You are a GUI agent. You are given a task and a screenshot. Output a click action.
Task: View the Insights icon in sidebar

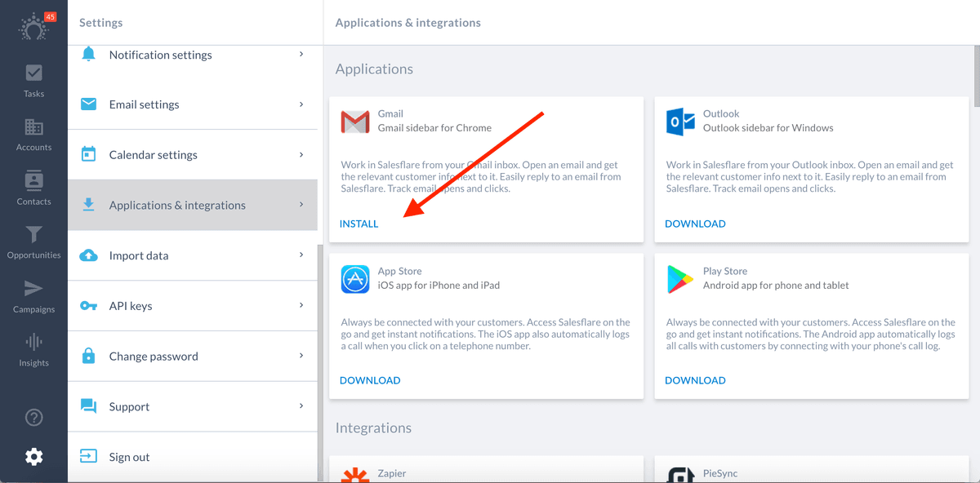[33, 343]
